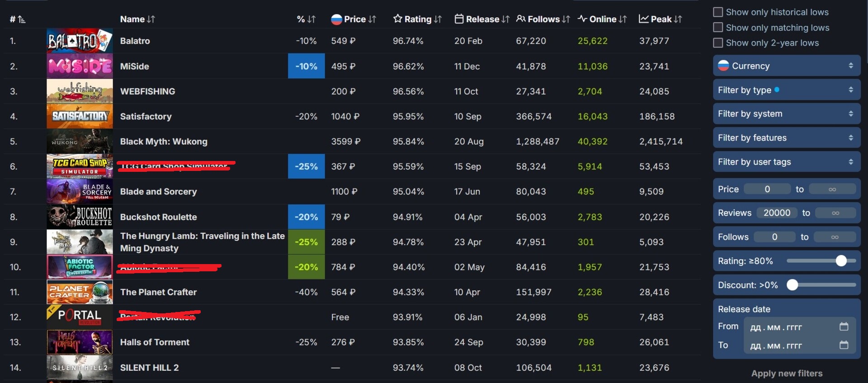The image size is (868, 383).
Task: Click the Balatro game thumbnail
Action: coord(80,41)
